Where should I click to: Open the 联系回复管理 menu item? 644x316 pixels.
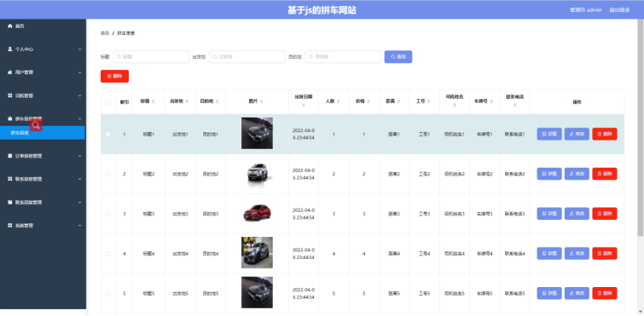(x=43, y=202)
